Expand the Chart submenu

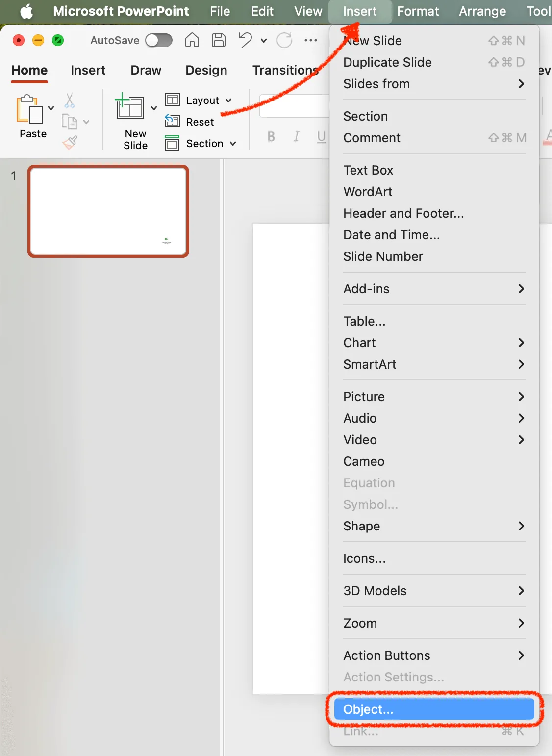pyautogui.click(x=434, y=343)
